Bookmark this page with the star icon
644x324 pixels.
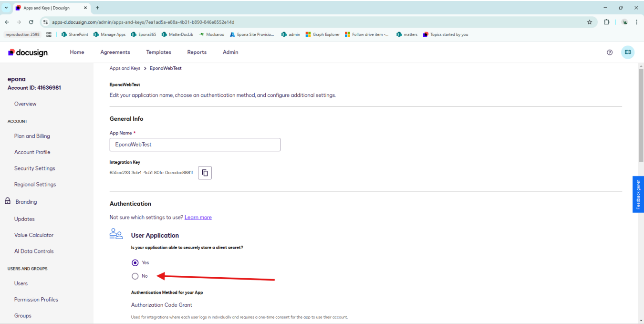tap(590, 22)
